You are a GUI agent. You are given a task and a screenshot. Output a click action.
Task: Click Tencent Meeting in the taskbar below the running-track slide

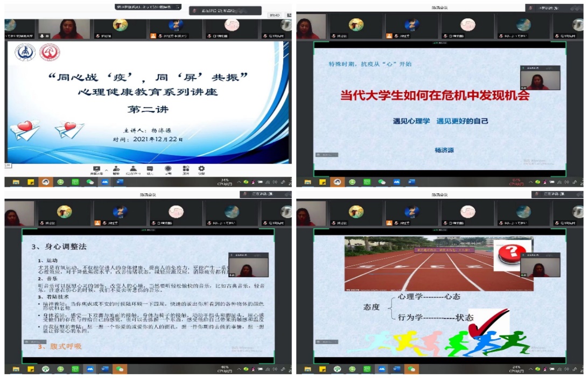(382, 369)
